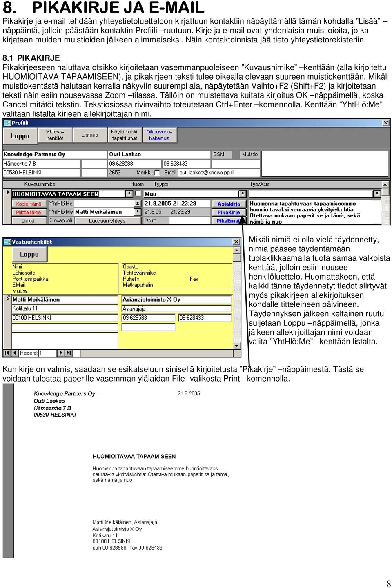The image size is (392, 588).
Task: Open the Kuvausnimike dropdown
Action: (129, 194)
